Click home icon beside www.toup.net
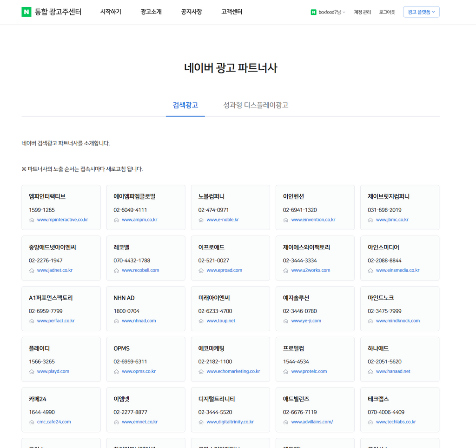The image size is (476, 448). [x=201, y=321]
